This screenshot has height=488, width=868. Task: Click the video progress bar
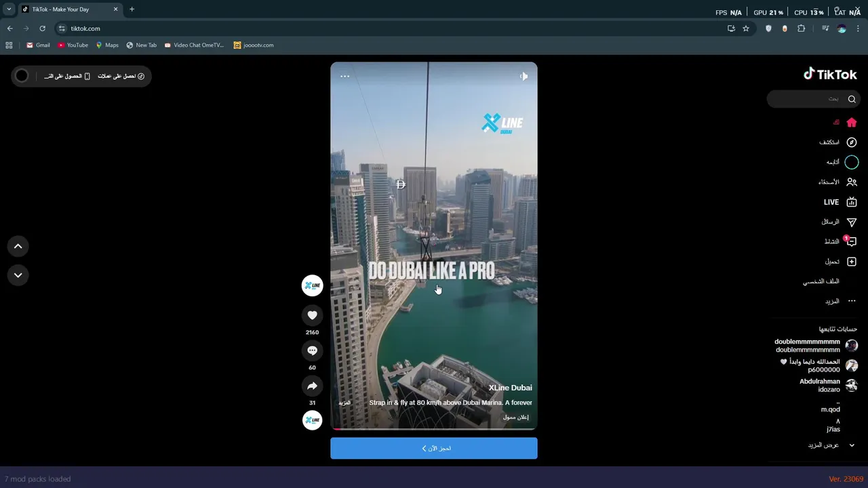pos(434,429)
